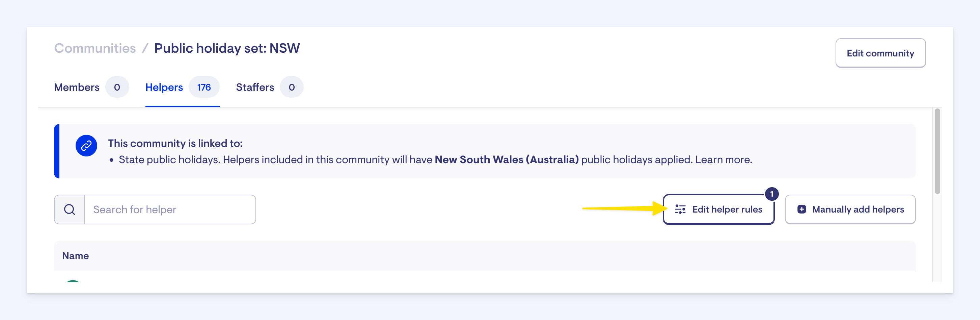Click the Name column header
This screenshot has height=320, width=980.
[75, 256]
